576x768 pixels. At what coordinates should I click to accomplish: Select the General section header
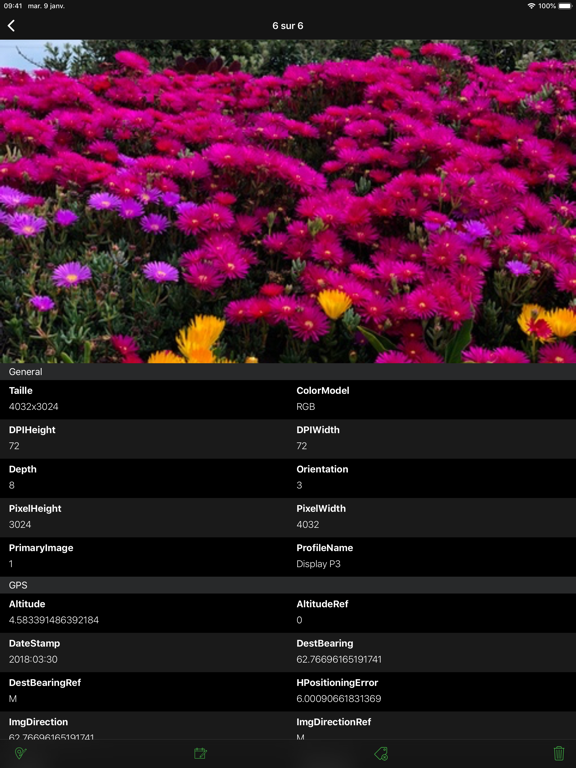click(288, 372)
